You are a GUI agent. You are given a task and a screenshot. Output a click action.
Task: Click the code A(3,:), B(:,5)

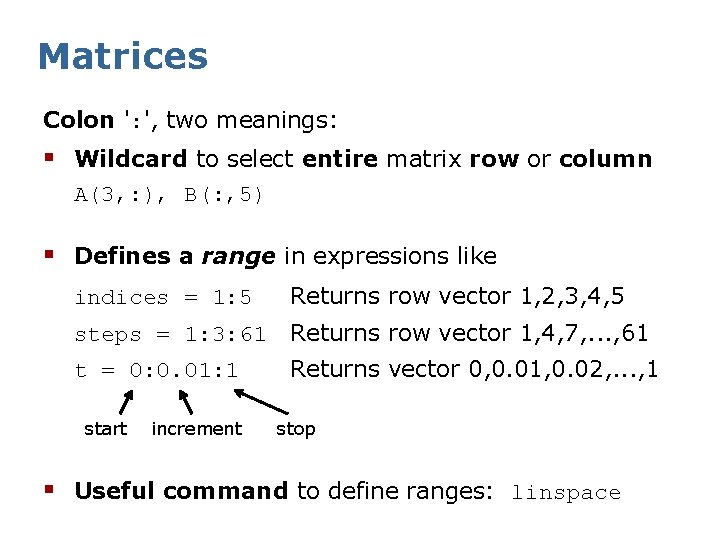click(168, 195)
